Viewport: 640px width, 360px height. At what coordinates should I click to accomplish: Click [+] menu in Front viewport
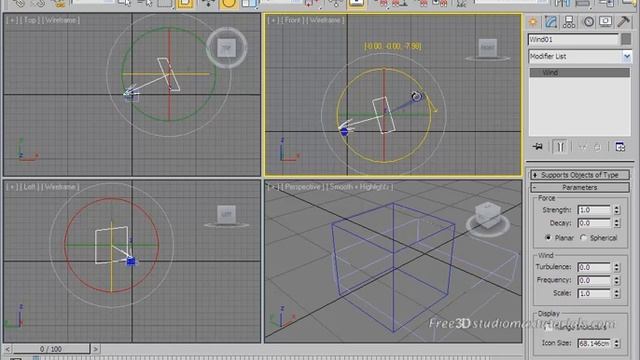pos(273,20)
